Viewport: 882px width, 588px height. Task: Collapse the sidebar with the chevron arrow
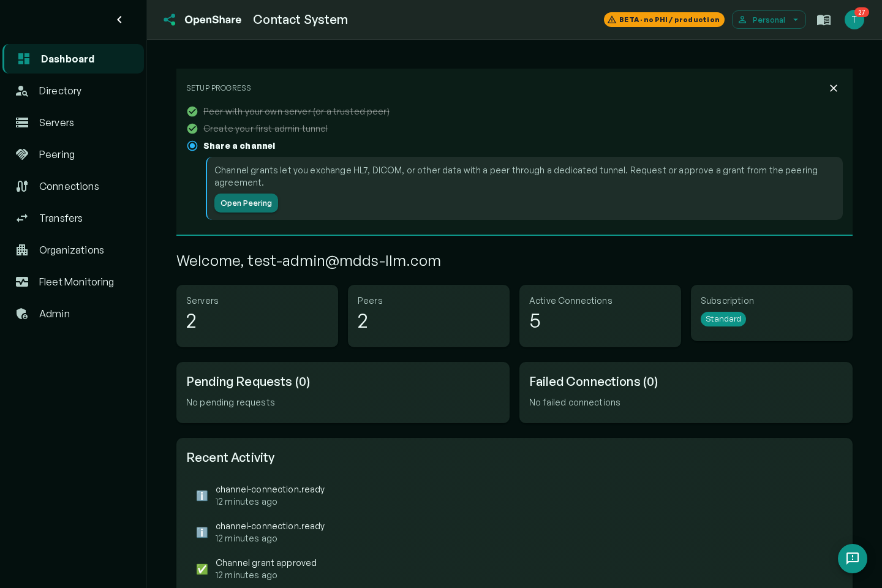point(119,20)
